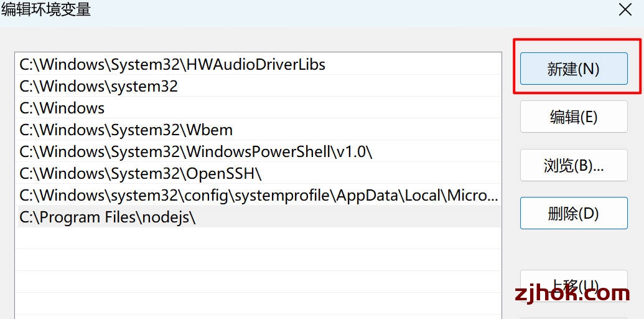
Task: Select the C:\Windows\System32\OpenSSH\ entry
Action: click(x=259, y=173)
